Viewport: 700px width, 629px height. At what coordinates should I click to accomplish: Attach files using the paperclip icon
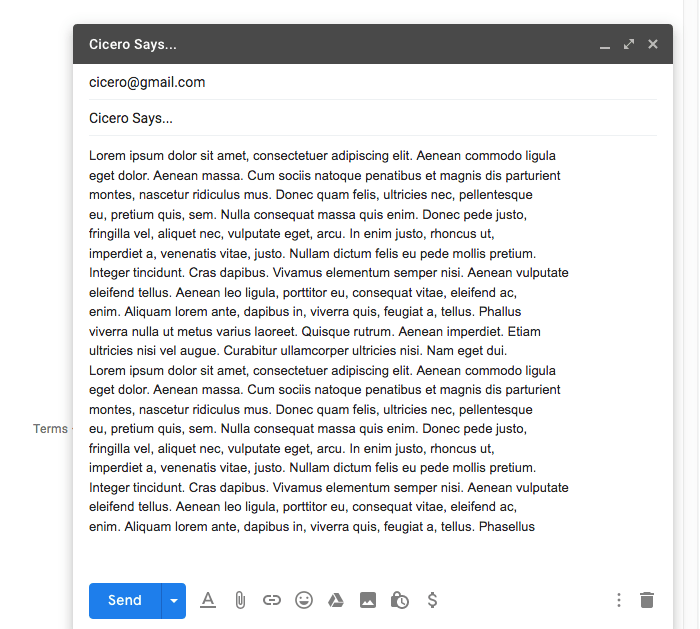240,600
